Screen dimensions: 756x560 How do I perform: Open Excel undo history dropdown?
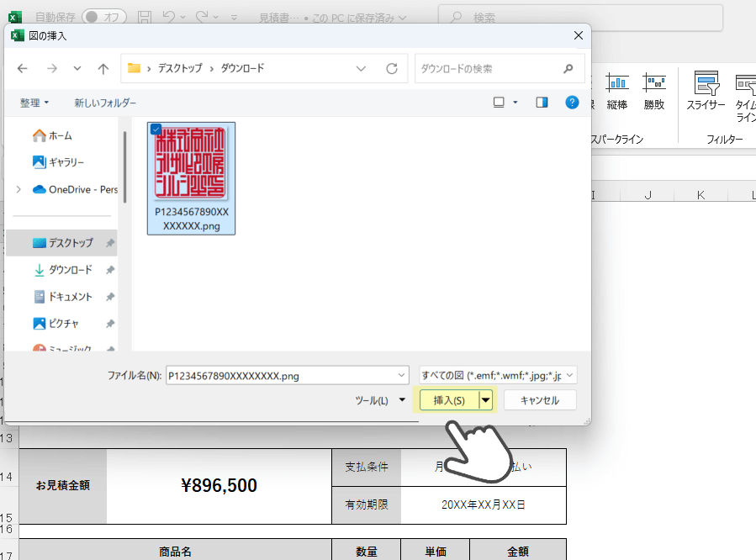point(182,18)
